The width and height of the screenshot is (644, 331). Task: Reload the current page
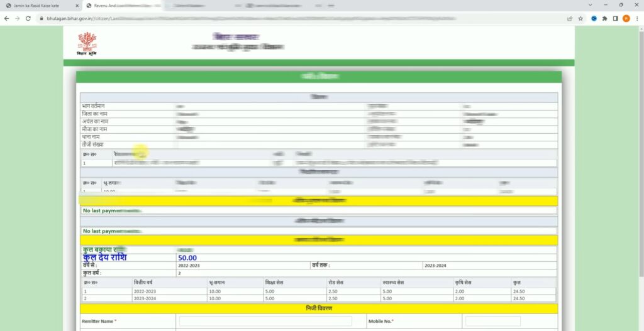coord(28,18)
